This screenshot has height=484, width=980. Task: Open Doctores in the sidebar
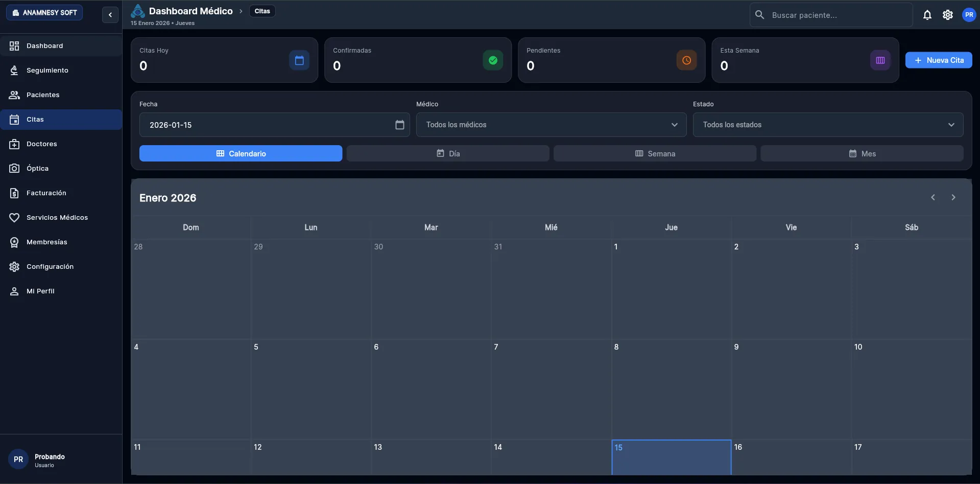click(61, 144)
